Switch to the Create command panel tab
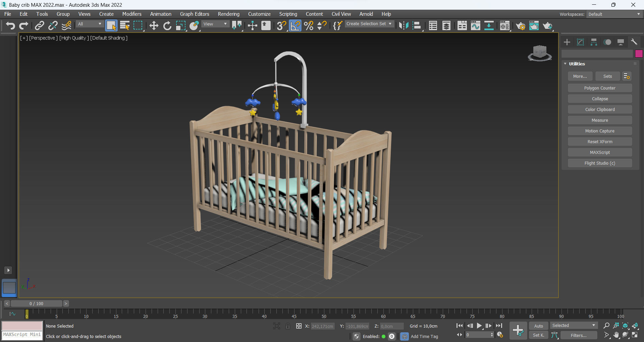Image resolution: width=644 pixels, height=342 pixels. tap(567, 42)
